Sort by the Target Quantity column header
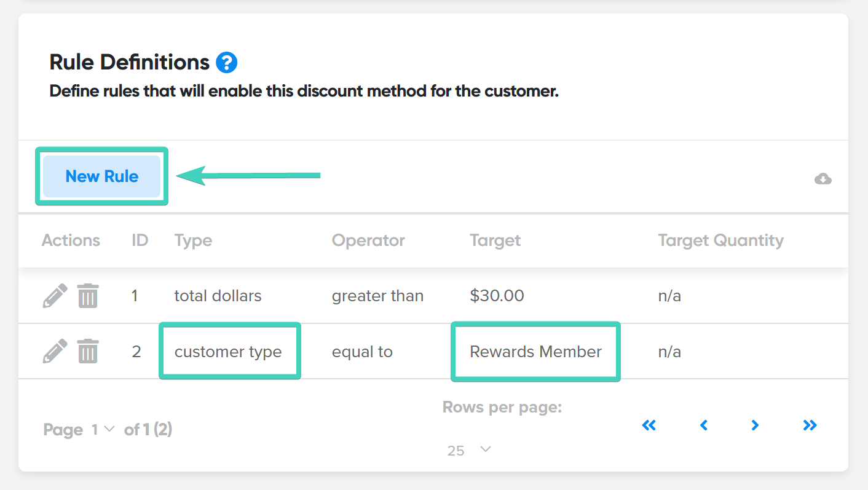The image size is (868, 490). pyautogui.click(x=720, y=240)
